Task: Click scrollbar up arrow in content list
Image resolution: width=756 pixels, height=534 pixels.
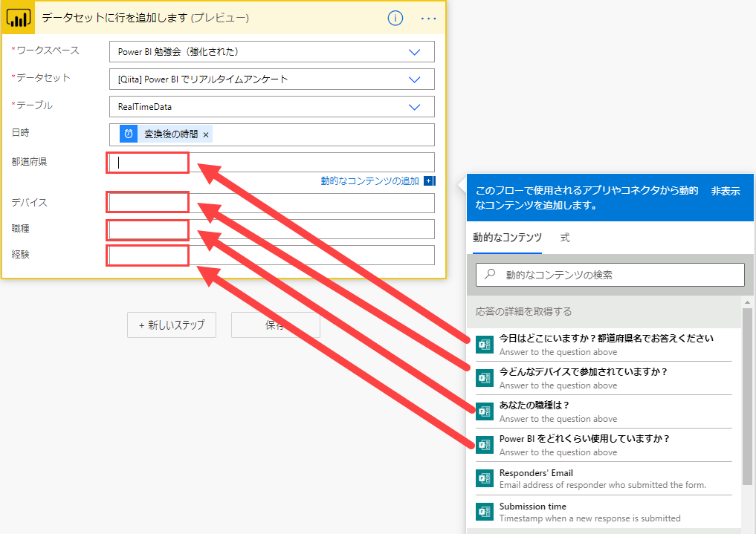Action: [747, 302]
